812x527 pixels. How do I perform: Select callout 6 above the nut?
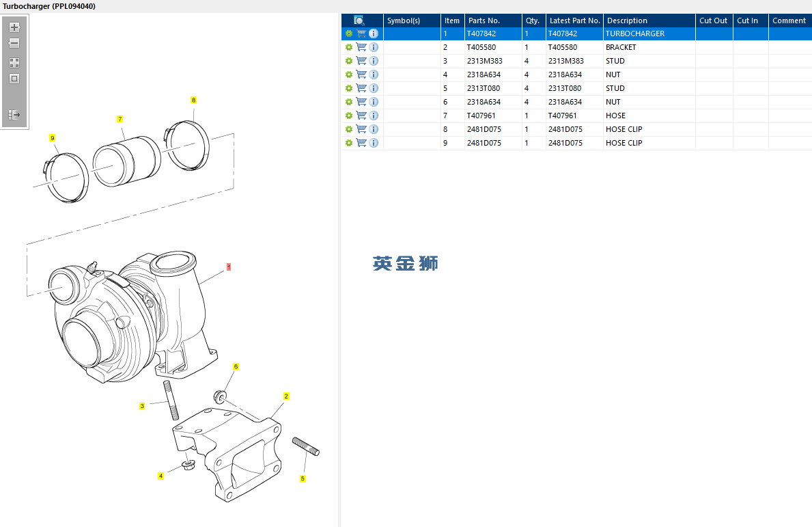(x=236, y=366)
